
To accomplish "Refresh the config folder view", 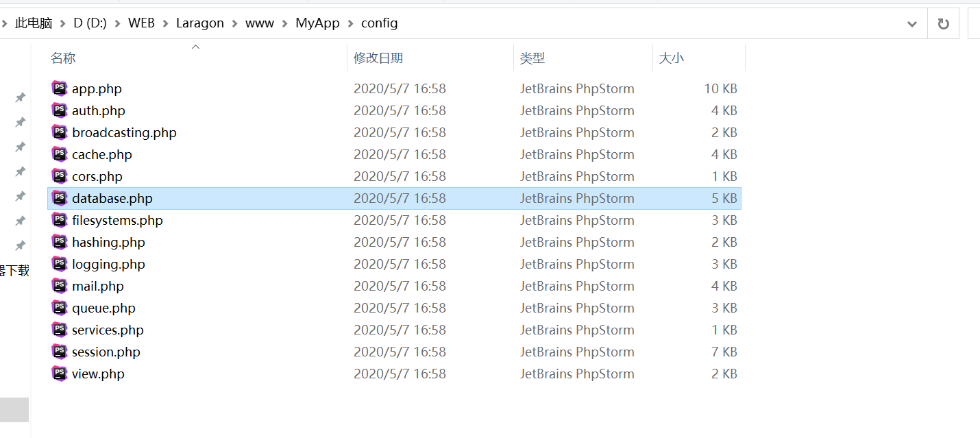I will [x=944, y=24].
